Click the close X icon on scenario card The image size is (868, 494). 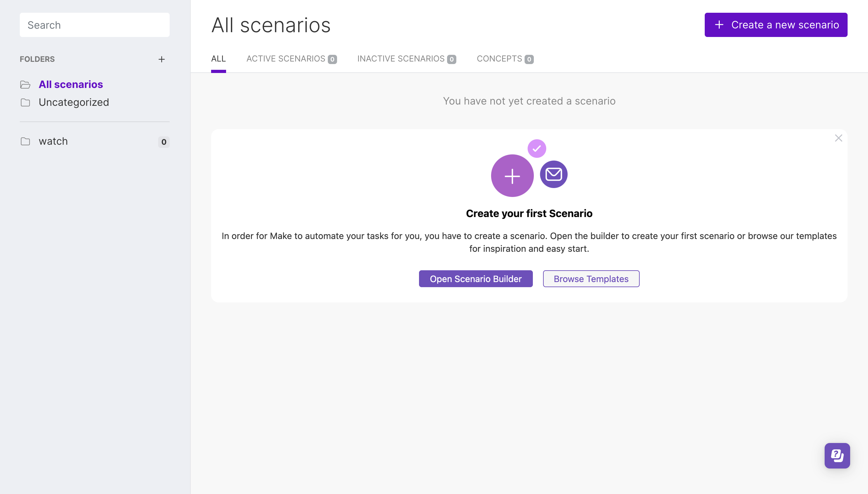pos(839,138)
